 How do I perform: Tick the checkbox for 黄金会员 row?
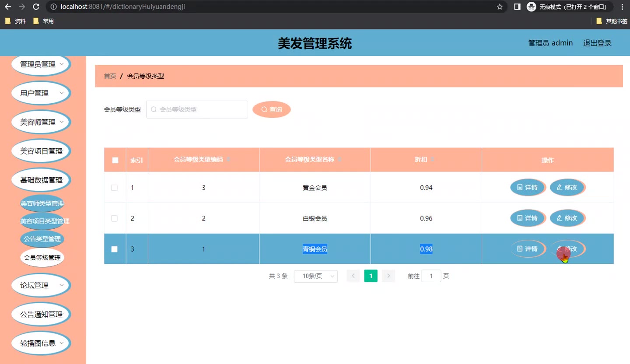pos(115,188)
